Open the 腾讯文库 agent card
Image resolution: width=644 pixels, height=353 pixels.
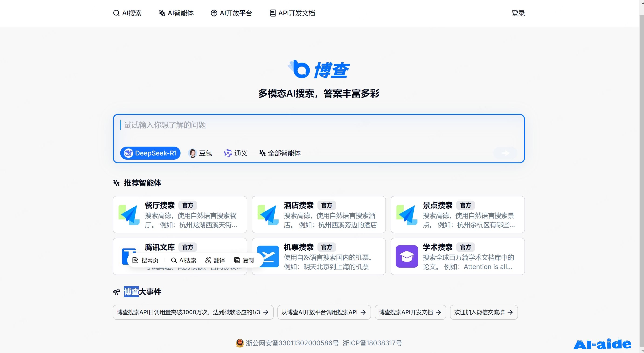pos(180,256)
